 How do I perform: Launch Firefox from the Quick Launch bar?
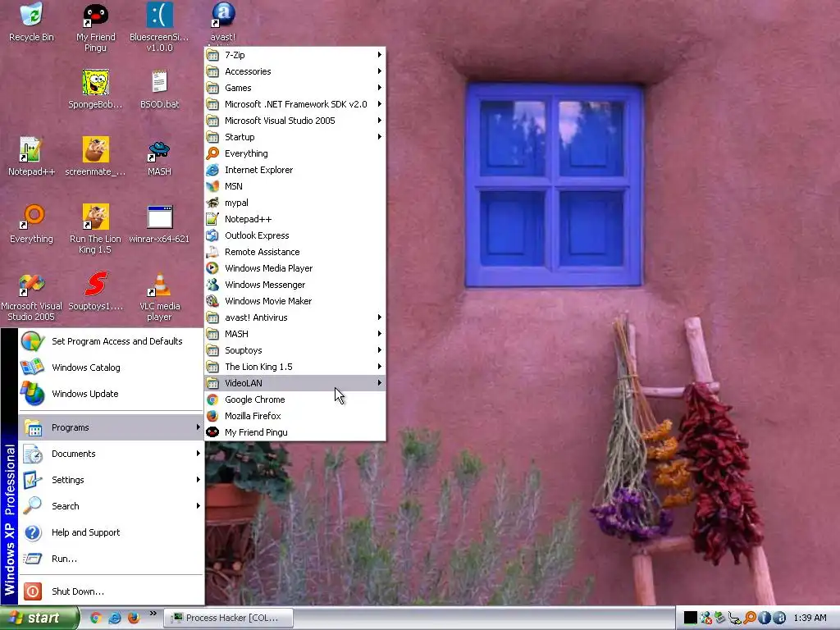pyautogui.click(x=134, y=618)
